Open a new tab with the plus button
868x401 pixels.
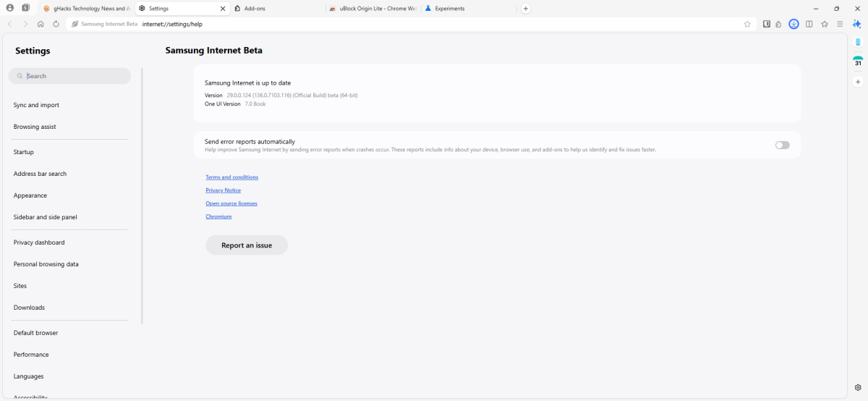click(x=526, y=9)
